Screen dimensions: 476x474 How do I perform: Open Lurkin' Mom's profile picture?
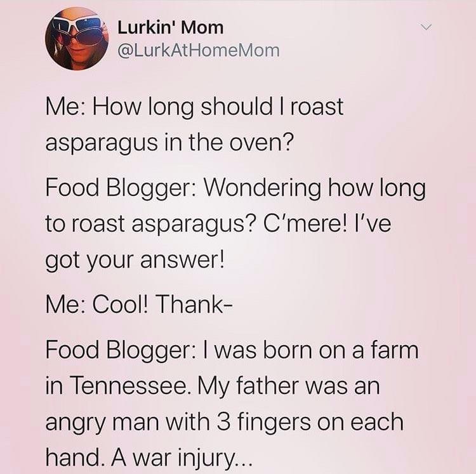77,39
